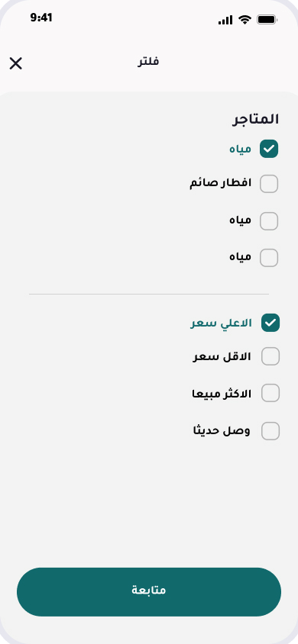Click the فلتر page title
The image size is (298, 644).
click(x=148, y=62)
